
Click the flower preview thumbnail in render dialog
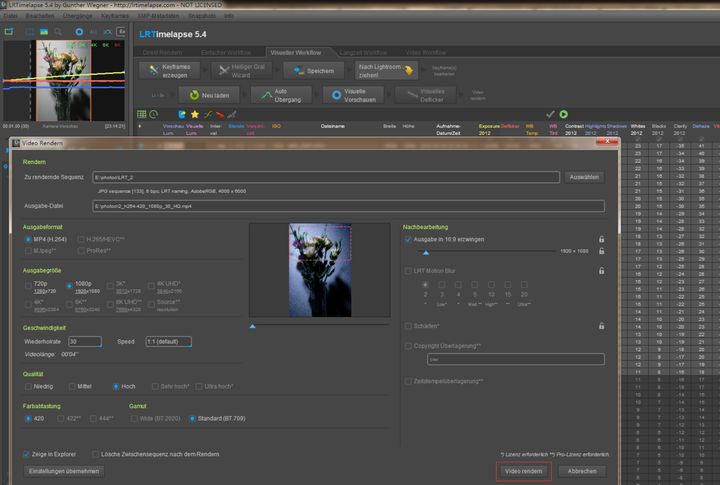(320, 270)
